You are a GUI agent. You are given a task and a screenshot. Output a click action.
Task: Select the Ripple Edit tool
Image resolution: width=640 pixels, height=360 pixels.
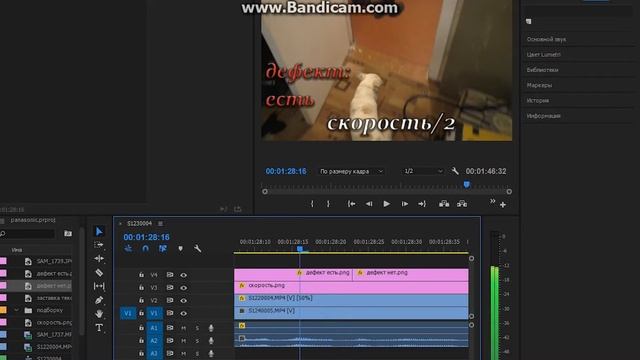[99, 258]
